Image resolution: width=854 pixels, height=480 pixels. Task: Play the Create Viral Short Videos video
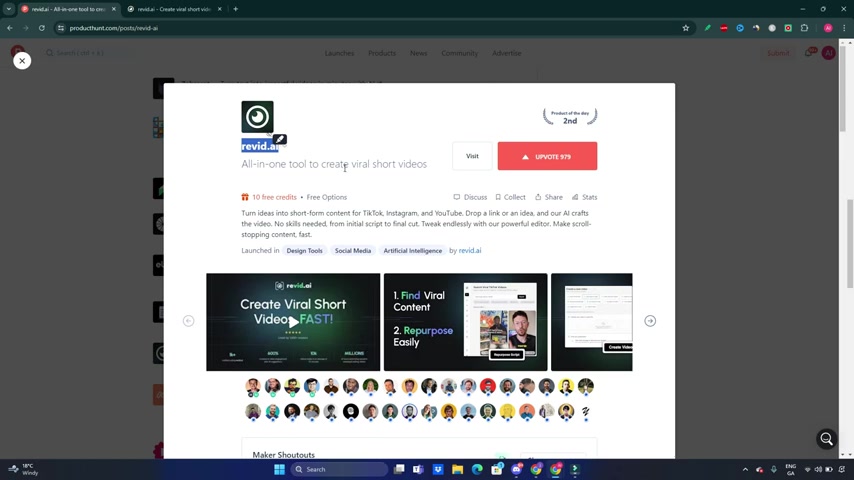click(293, 322)
